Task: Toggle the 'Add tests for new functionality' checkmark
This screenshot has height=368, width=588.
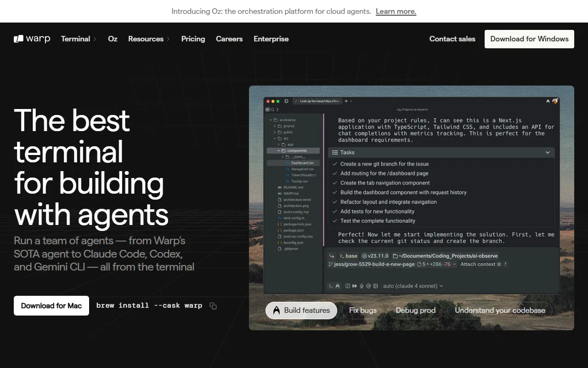Action: [x=335, y=212]
